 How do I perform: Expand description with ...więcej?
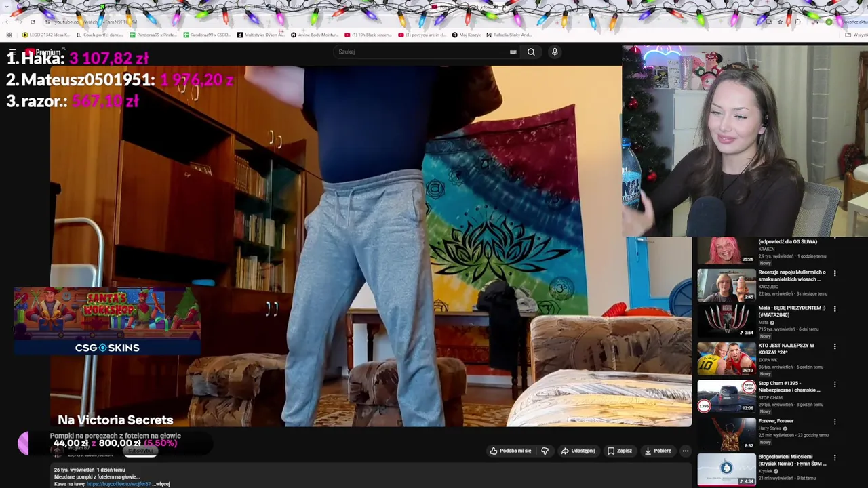click(161, 484)
